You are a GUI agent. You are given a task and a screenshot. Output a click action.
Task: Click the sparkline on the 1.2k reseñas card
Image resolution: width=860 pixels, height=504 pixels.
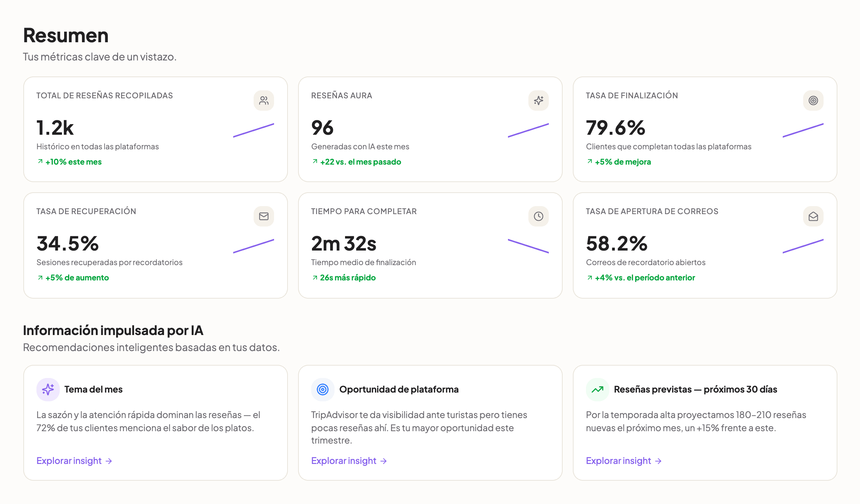(x=254, y=130)
